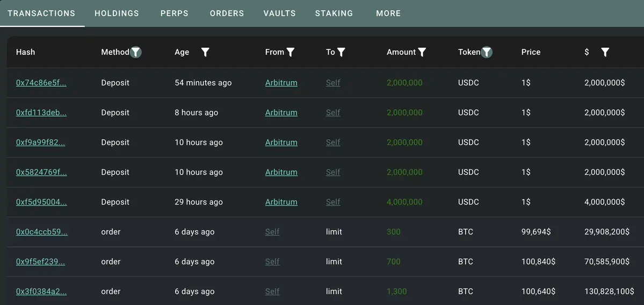Select the Staking tab
644x305 pixels.
click(334, 13)
